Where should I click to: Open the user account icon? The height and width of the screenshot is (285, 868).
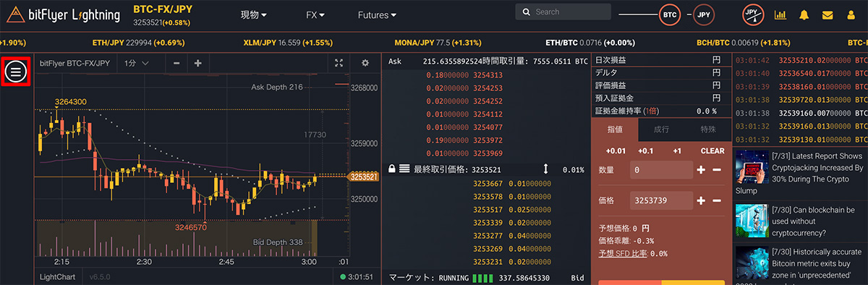point(851,14)
